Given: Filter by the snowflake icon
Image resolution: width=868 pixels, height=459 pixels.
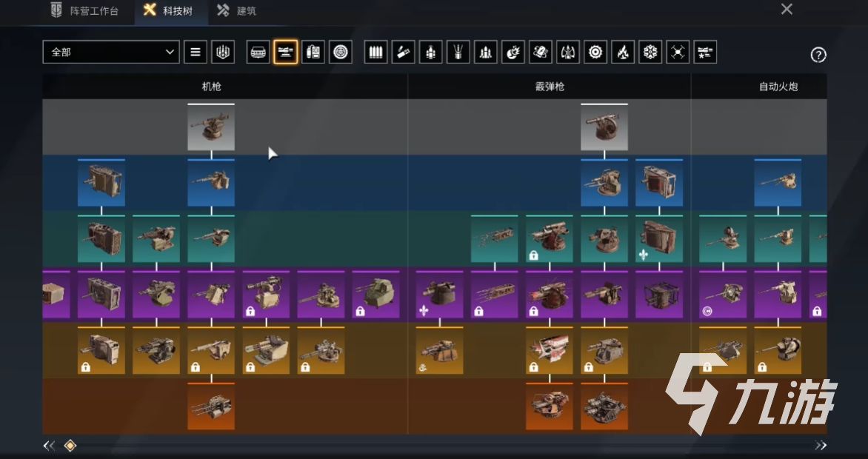Looking at the screenshot, I should click(x=650, y=52).
